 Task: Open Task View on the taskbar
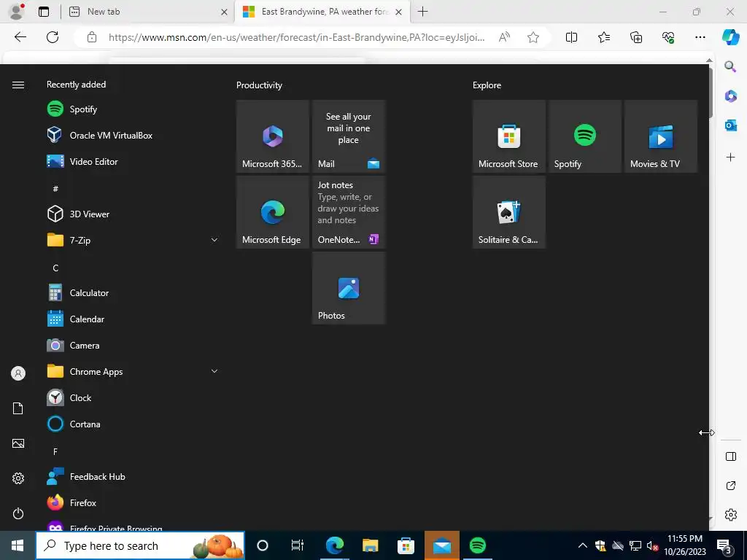click(x=298, y=545)
